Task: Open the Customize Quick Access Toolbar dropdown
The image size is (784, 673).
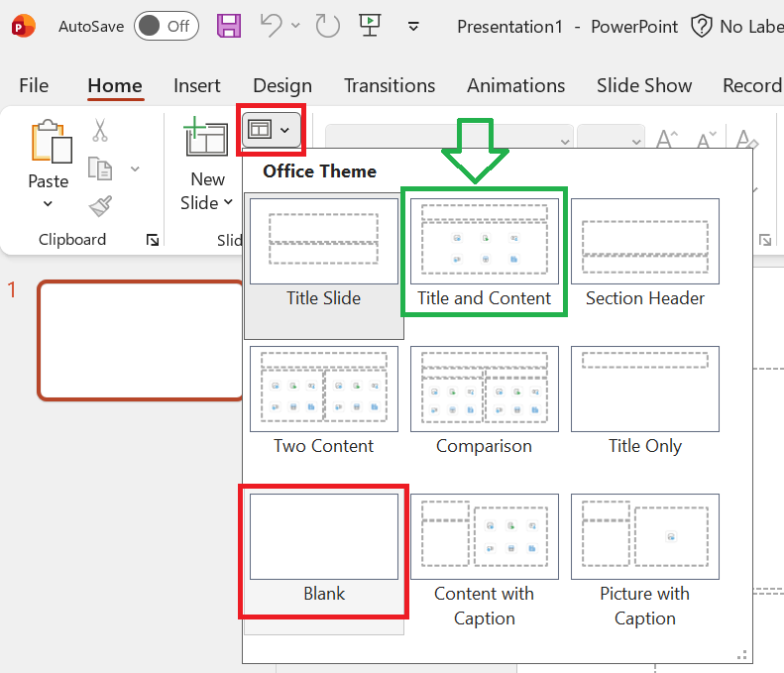Action: 413,26
